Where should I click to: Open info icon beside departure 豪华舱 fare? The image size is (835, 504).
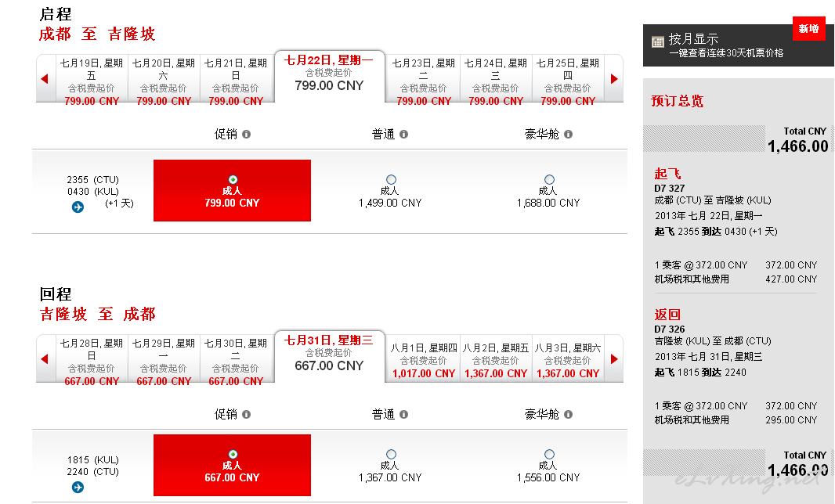click(568, 134)
